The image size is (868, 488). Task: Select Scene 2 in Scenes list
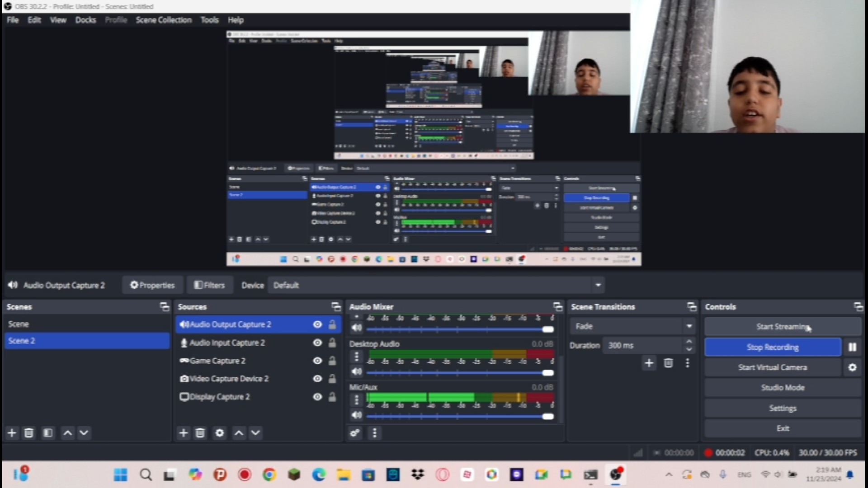87,341
